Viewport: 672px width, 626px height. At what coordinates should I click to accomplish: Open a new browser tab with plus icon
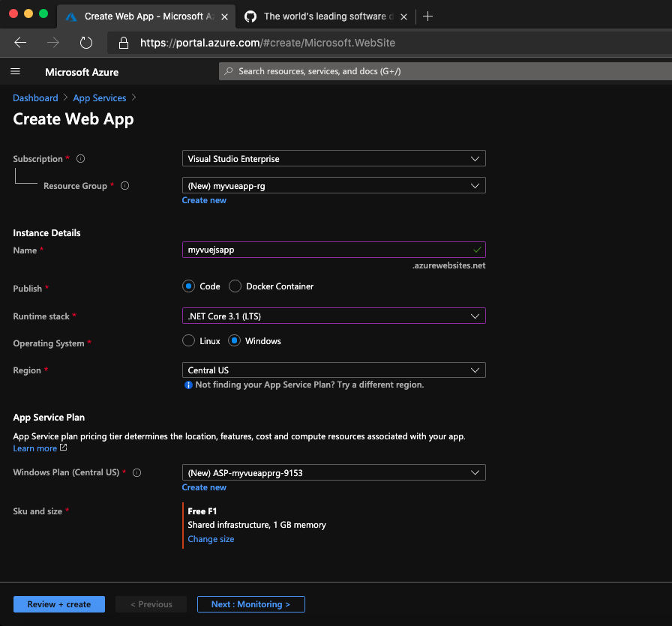pyautogui.click(x=427, y=16)
